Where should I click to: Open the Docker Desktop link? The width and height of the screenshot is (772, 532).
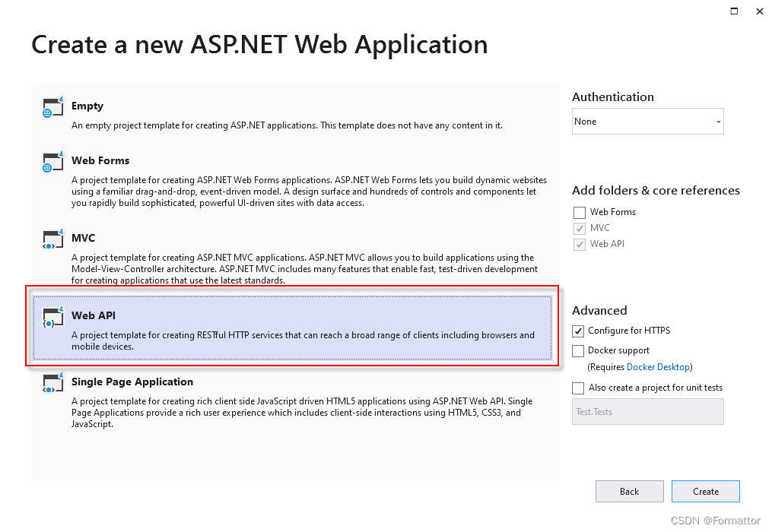click(658, 367)
